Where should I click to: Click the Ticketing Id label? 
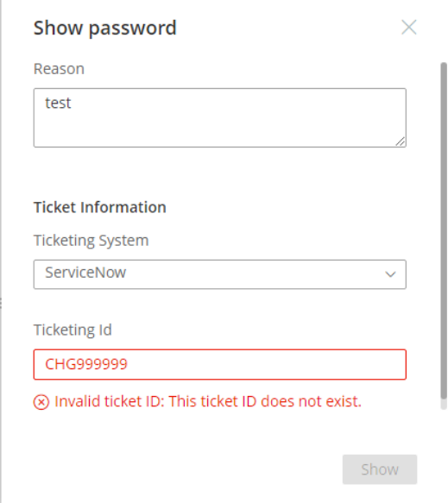pyautogui.click(x=73, y=330)
